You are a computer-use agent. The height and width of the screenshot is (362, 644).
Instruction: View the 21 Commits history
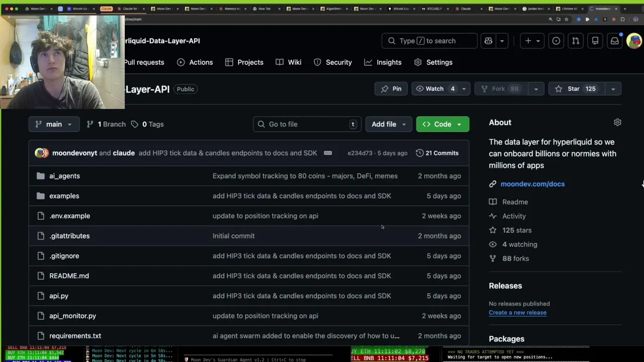click(437, 153)
